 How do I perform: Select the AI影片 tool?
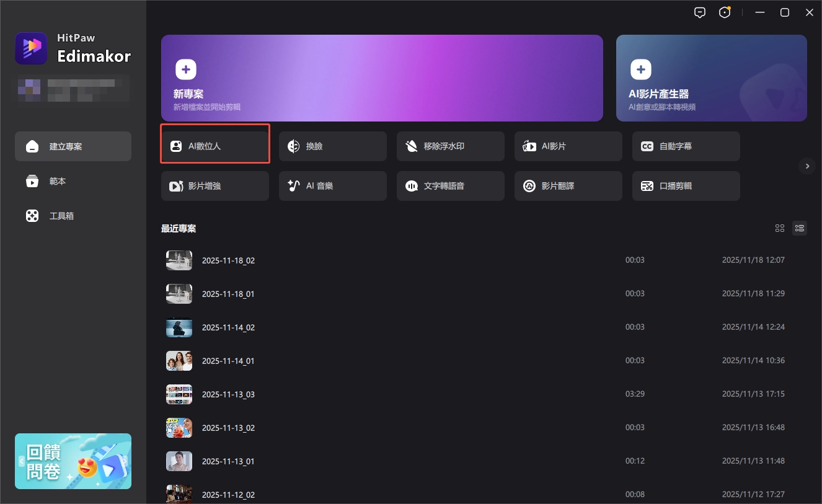[568, 146]
